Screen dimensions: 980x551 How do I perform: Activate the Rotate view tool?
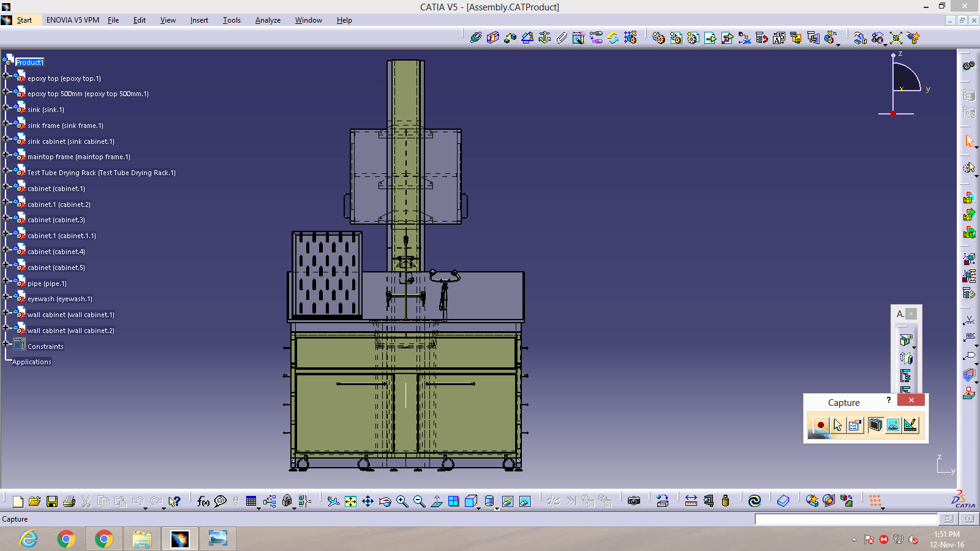click(x=385, y=501)
